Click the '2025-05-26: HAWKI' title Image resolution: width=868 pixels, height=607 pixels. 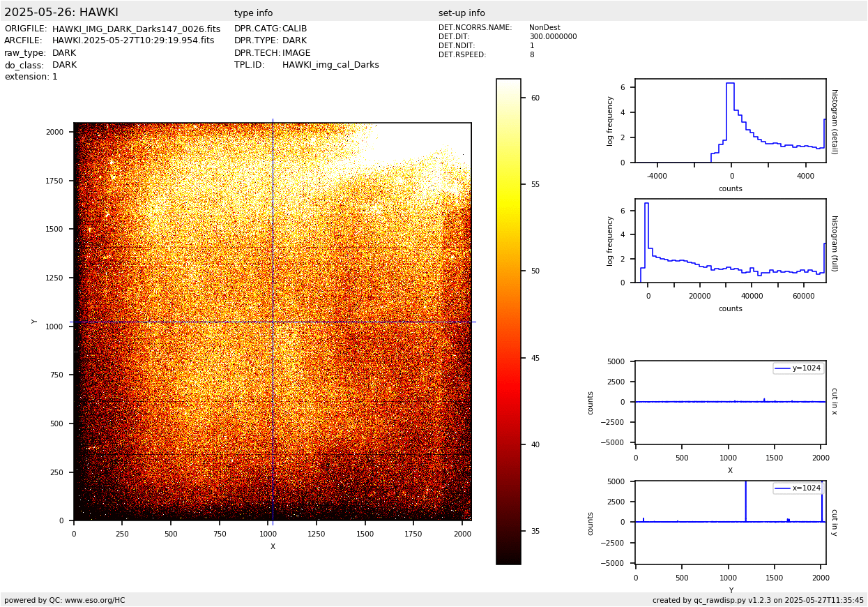[x=61, y=13]
